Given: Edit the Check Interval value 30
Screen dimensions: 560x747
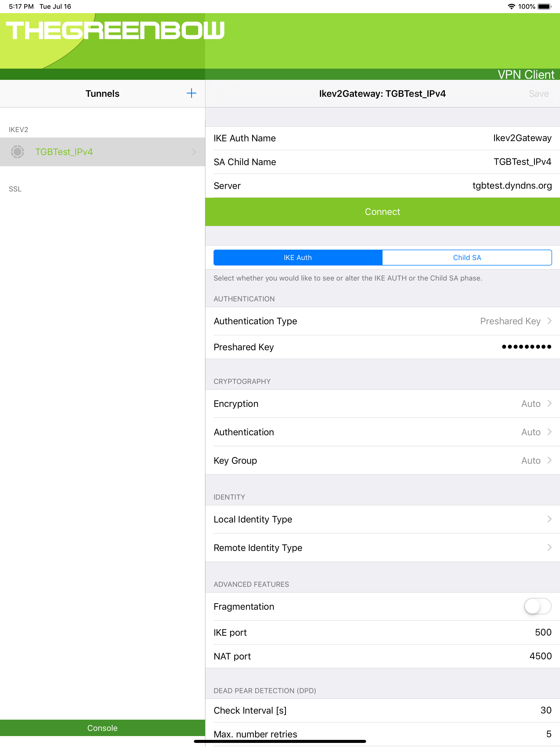Looking at the screenshot, I should pyautogui.click(x=546, y=710).
